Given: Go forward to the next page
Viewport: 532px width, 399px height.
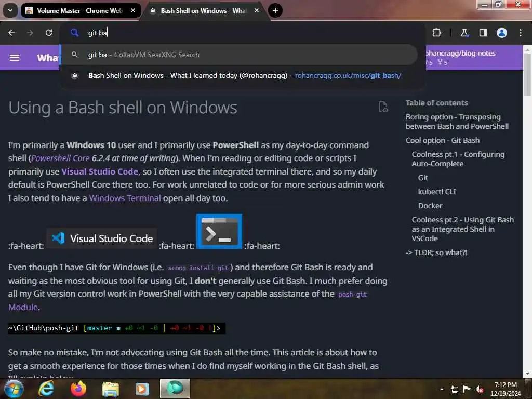Looking at the screenshot, I should 30,33.
